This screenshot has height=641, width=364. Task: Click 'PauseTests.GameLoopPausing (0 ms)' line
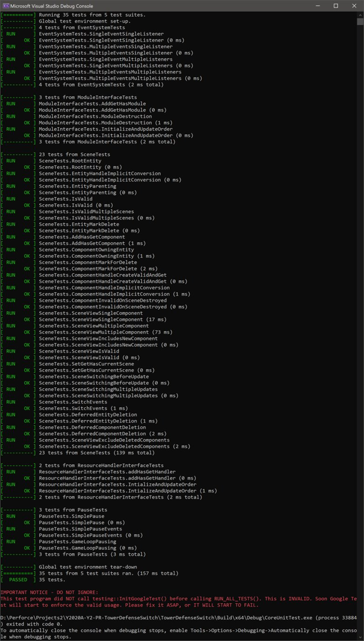(x=88, y=548)
